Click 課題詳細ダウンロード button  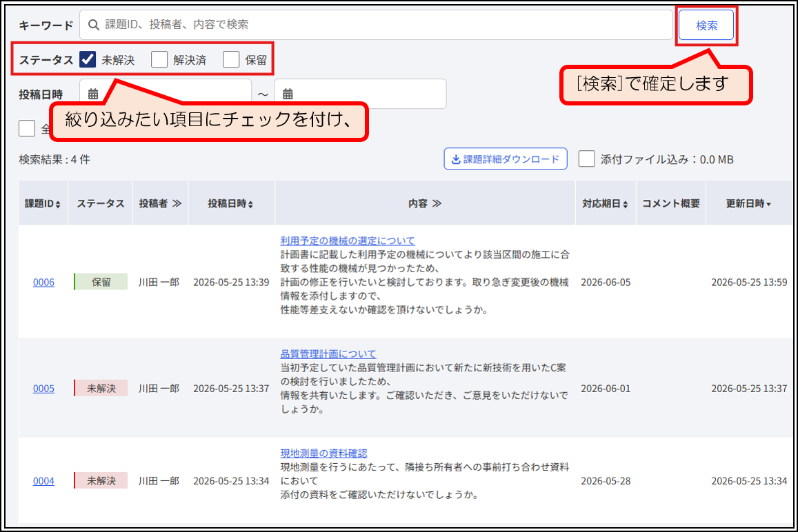pos(506,158)
